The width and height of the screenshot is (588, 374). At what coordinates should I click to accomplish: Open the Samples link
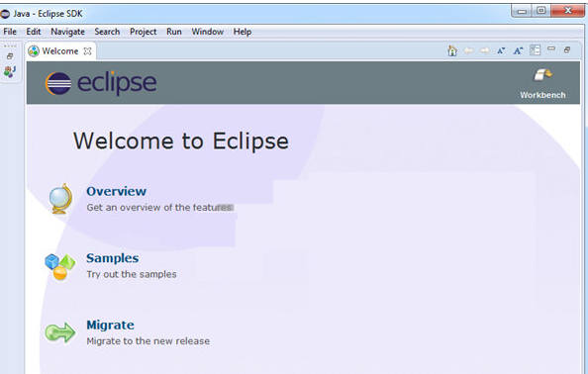[x=113, y=258]
